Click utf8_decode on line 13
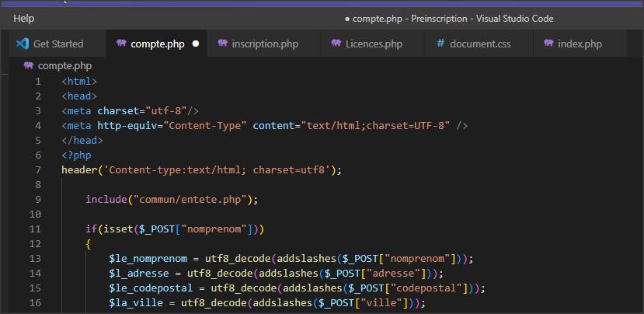This screenshot has width=644, height=314. pyautogui.click(x=238, y=259)
